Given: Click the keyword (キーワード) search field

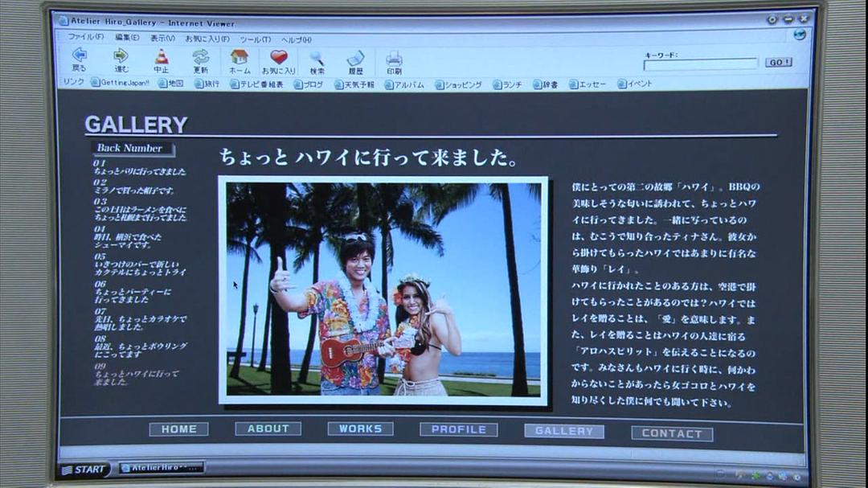Looking at the screenshot, I should click(700, 64).
